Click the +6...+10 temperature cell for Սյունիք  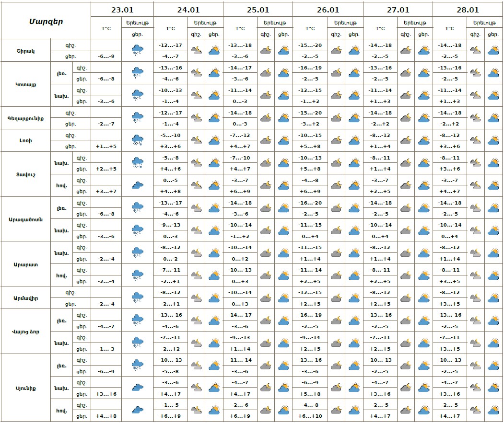coord(310,416)
